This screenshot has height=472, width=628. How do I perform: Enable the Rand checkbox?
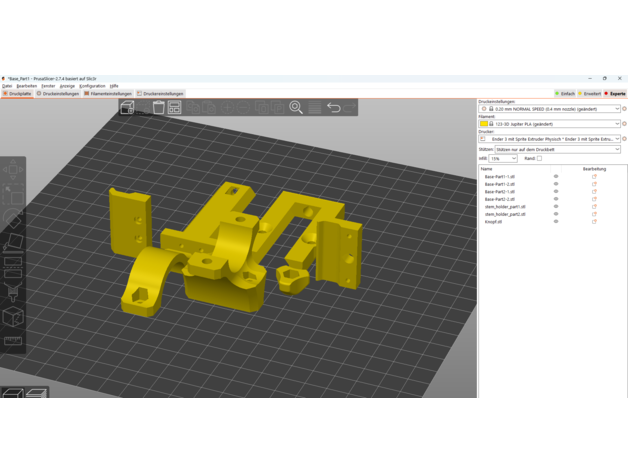539,158
